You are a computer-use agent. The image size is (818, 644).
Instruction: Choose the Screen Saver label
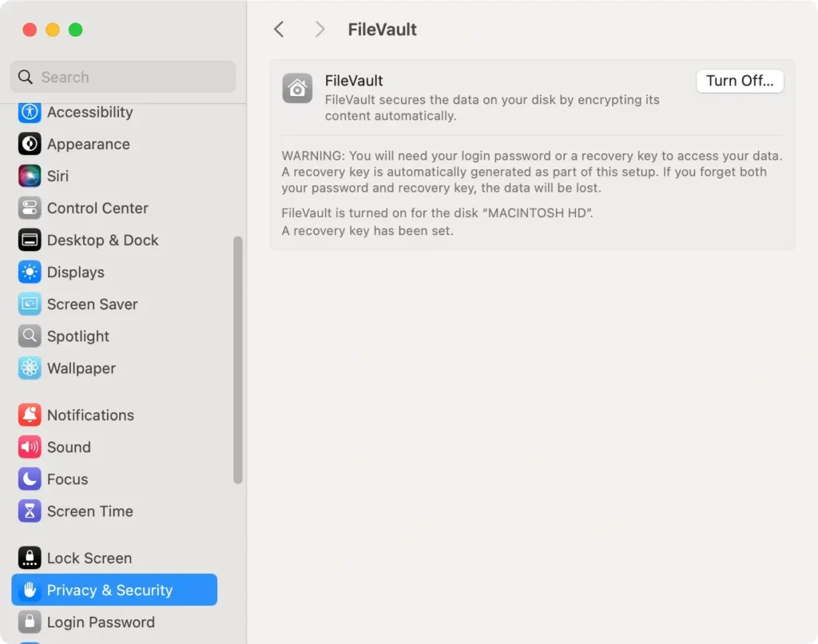click(x=93, y=304)
